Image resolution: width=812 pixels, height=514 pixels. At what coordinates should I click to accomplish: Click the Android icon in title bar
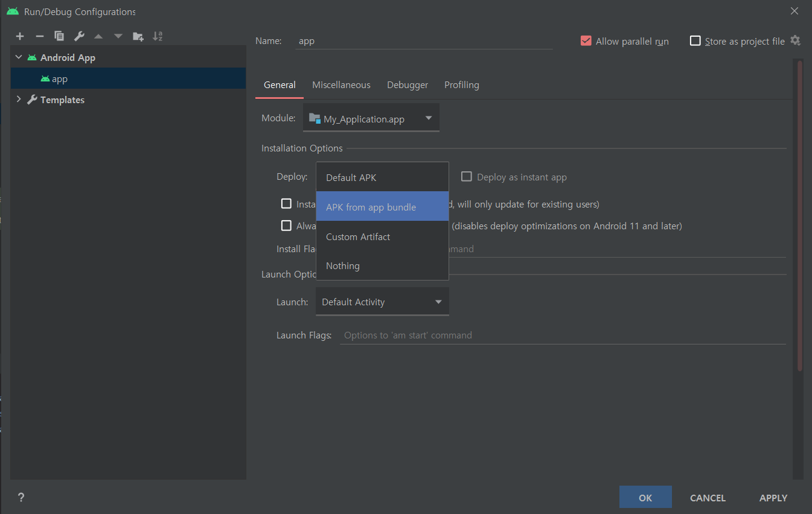coord(13,11)
